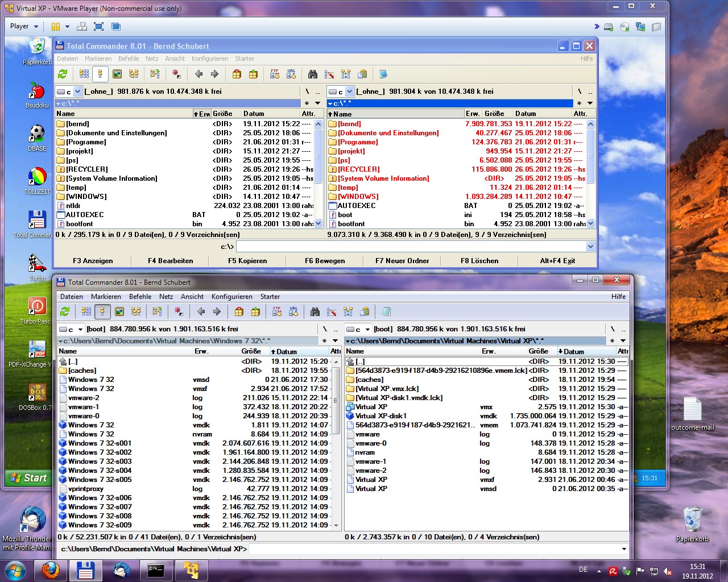This screenshot has width=728, height=582.
Task: Click binoculars search icon in upper Total Commander
Action: [x=313, y=74]
